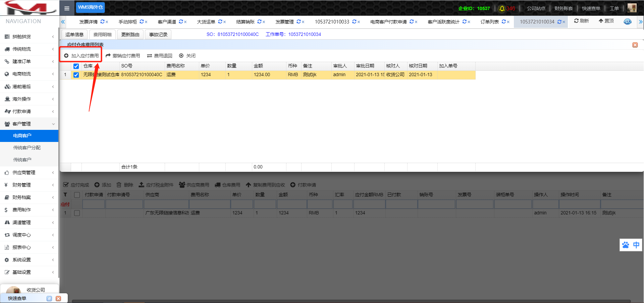The width and height of the screenshot is (644, 303).
Task: Click 费用制作 sidebar dollar icon
Action: coord(6,210)
